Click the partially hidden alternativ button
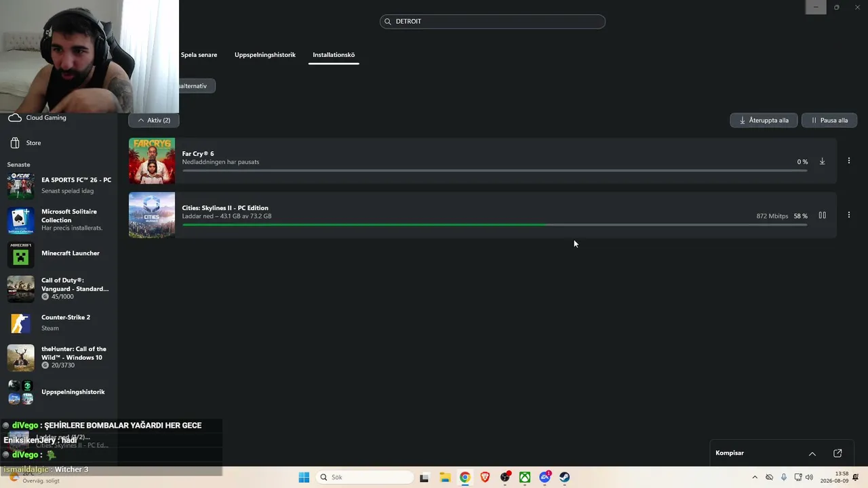The image size is (868, 488). click(x=197, y=86)
